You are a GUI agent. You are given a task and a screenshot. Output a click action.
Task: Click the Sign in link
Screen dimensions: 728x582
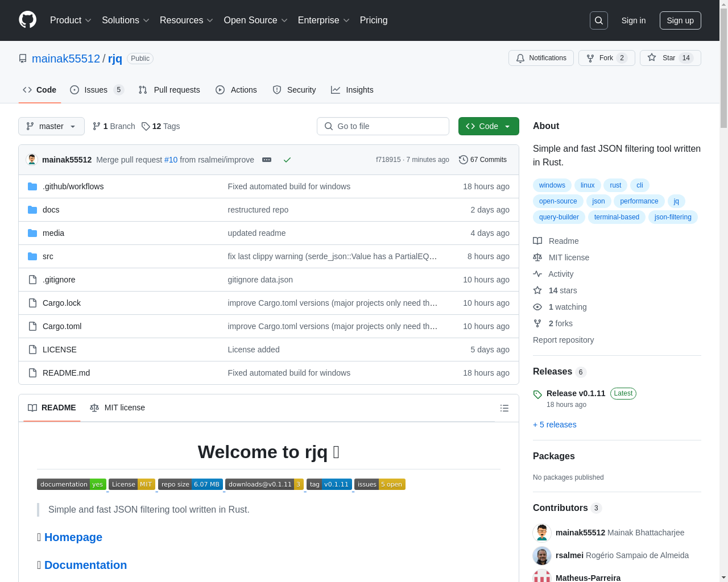pos(634,20)
